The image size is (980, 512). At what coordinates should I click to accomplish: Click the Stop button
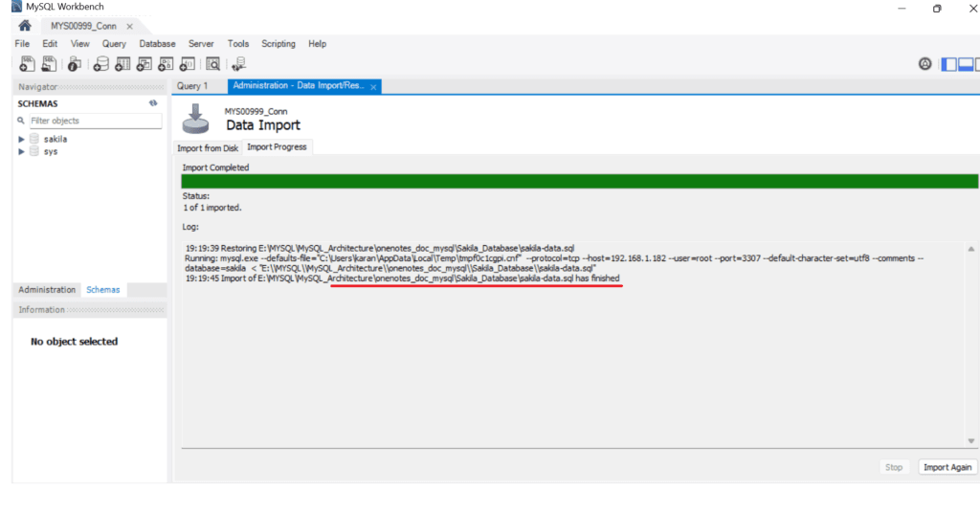click(x=894, y=467)
